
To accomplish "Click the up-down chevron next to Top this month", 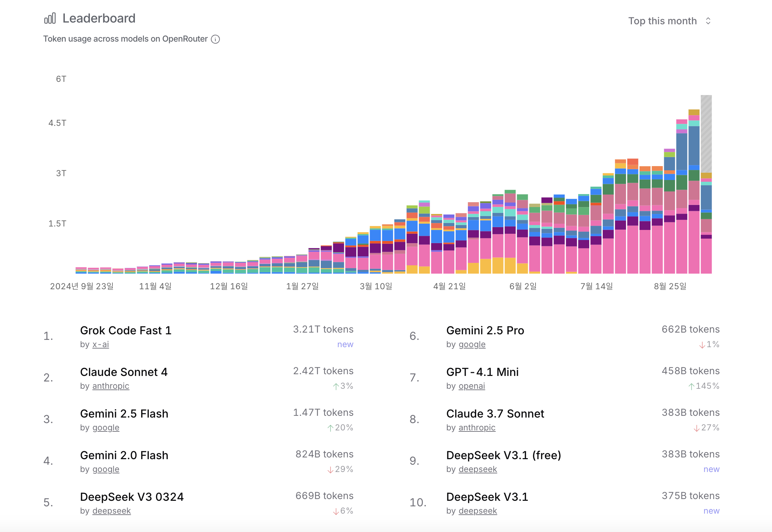I will [708, 21].
